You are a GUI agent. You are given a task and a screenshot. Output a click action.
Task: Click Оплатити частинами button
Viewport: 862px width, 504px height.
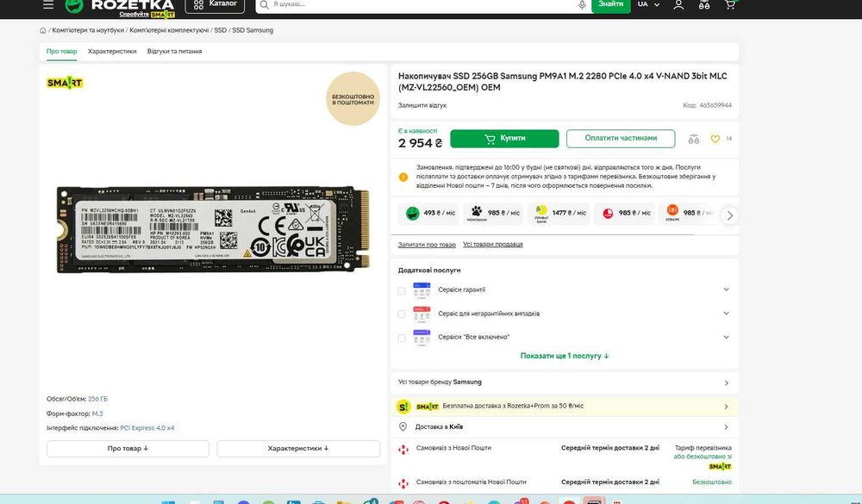pos(621,139)
